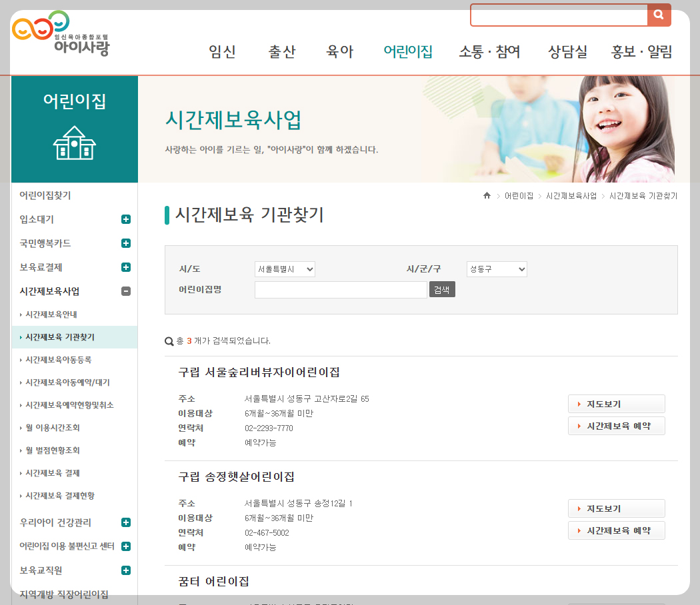Click 시간제보육 기관찾기 in the breadcrumb

point(643,196)
